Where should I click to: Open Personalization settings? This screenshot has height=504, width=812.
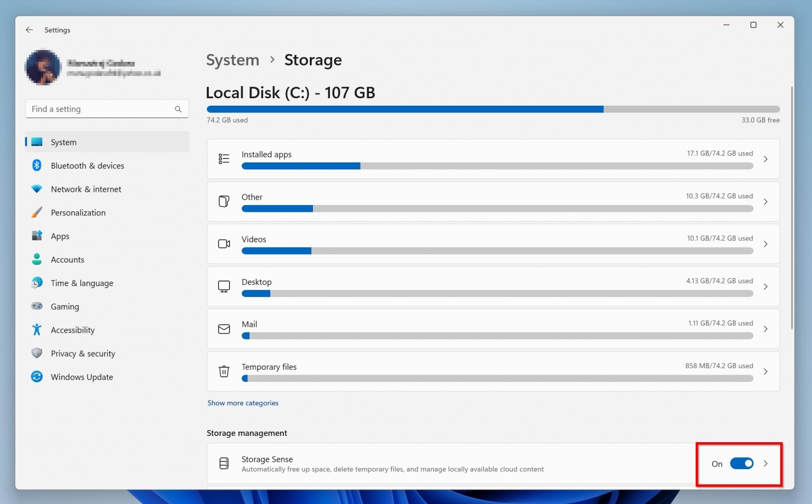click(x=78, y=212)
